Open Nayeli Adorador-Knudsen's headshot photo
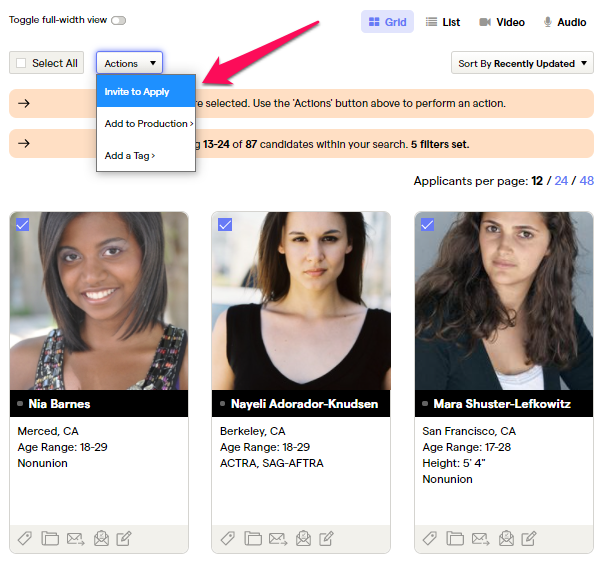The image size is (603, 569). click(300, 300)
